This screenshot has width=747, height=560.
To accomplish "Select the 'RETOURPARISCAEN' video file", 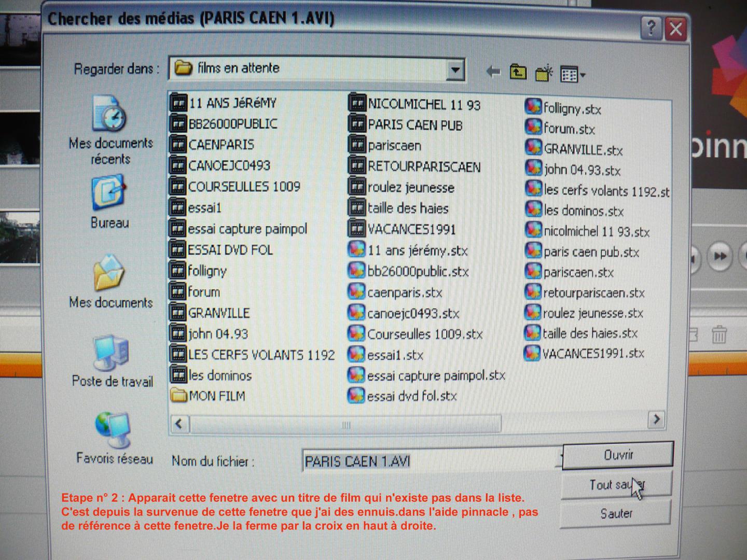I will point(414,166).
